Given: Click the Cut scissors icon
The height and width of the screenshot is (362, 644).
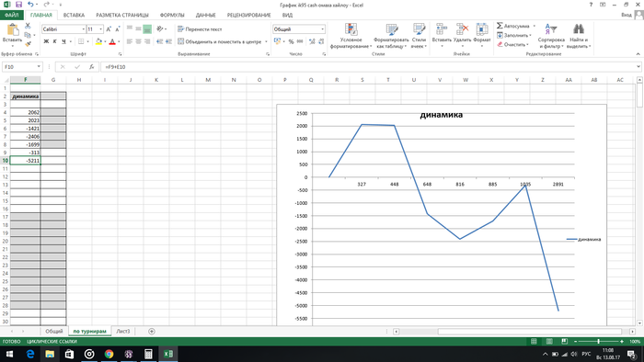Looking at the screenshot, I should pyautogui.click(x=28, y=26).
